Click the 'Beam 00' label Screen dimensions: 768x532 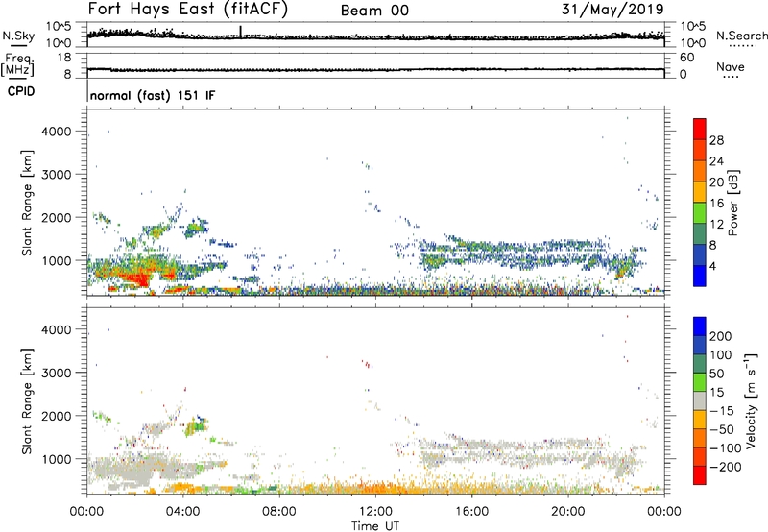tap(374, 11)
